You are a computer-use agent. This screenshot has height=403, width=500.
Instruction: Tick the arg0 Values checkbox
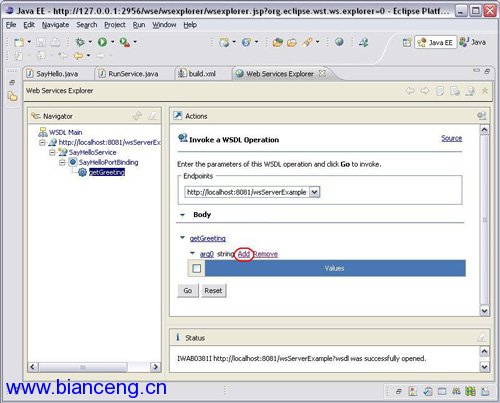[197, 268]
